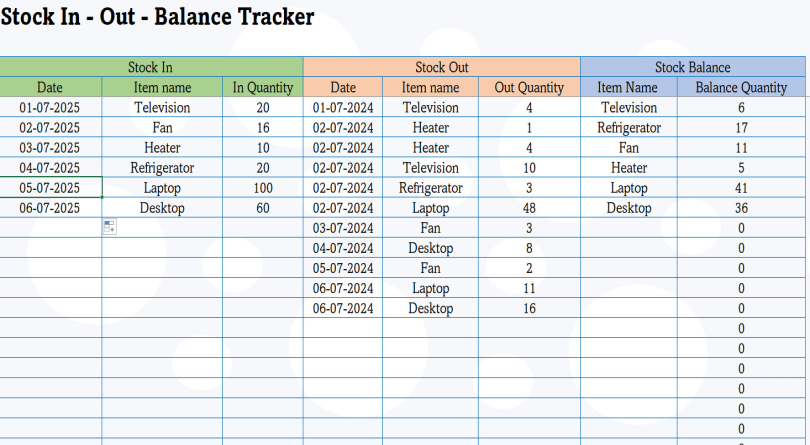Click the Stock In merged header
Viewport: 810px width, 445px height.
coord(150,67)
